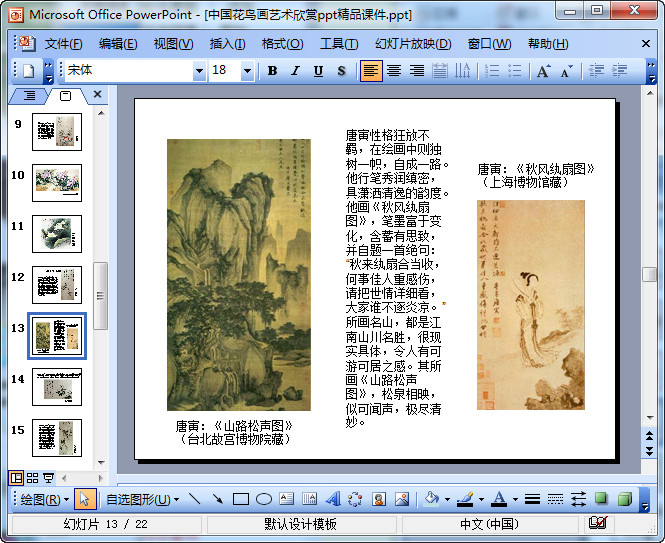Image resolution: width=665 pixels, height=543 pixels.
Task: Insert Picture from file icon
Action: (x=401, y=499)
